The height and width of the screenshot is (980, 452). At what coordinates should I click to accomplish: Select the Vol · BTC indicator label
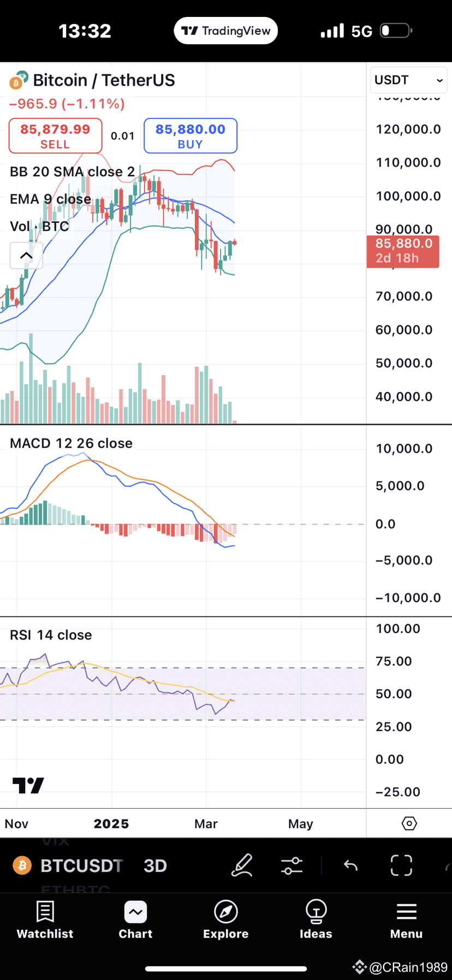39,227
